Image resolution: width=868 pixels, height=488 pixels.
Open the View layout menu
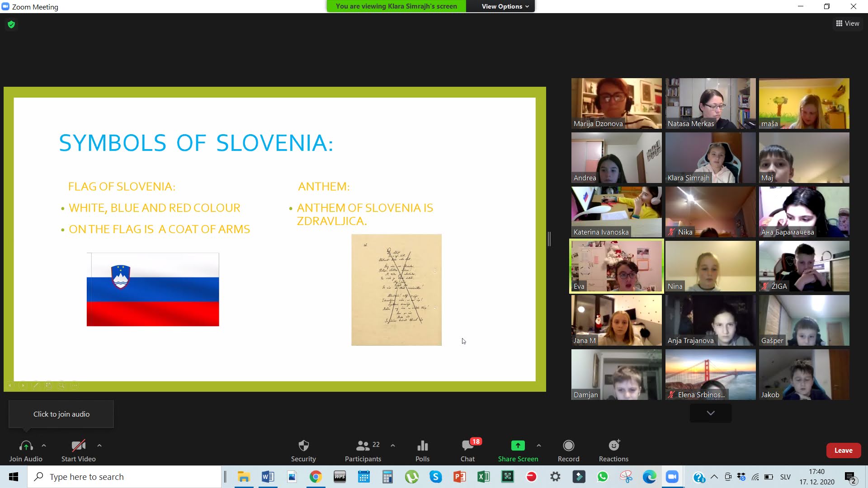pyautogui.click(x=848, y=23)
